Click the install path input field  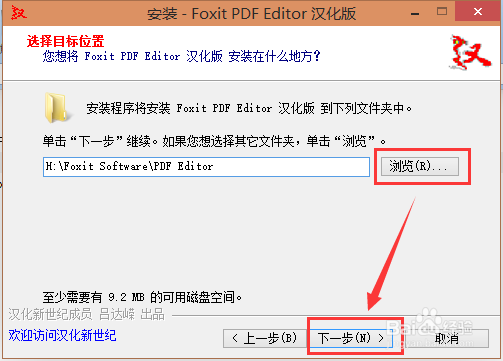tap(206, 167)
